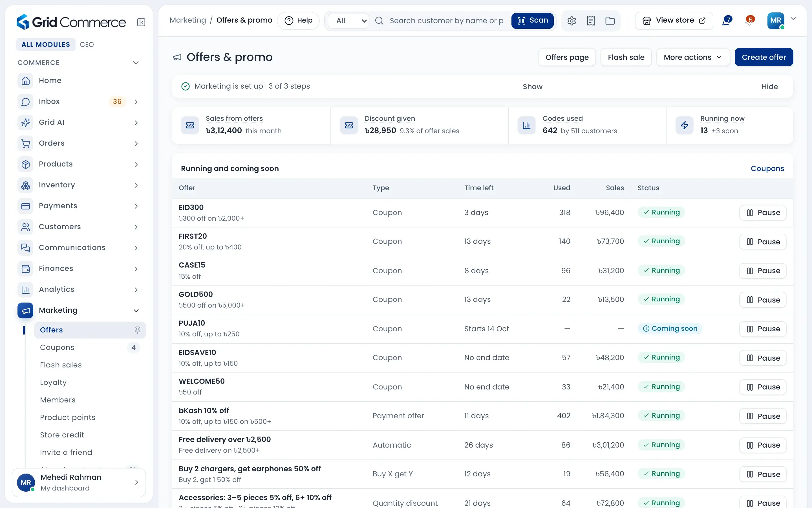The height and width of the screenshot is (508, 812).
Task: Open the settings gear icon
Action: (x=572, y=21)
